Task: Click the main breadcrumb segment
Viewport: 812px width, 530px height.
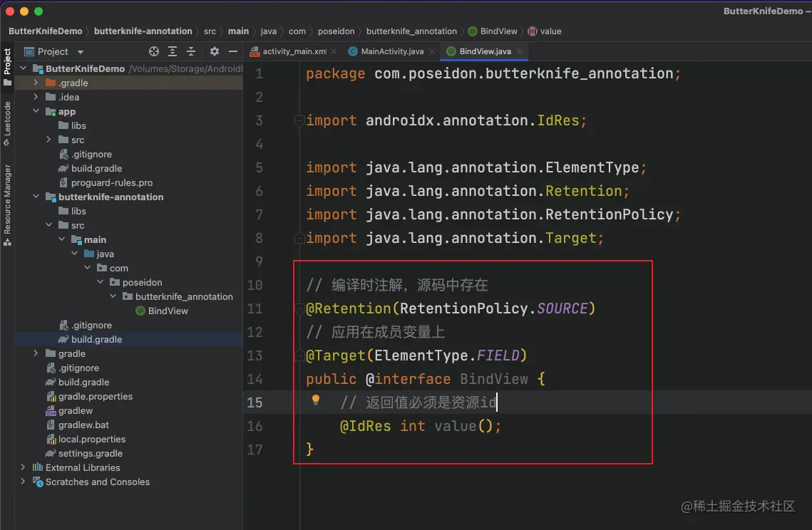Action: tap(238, 31)
